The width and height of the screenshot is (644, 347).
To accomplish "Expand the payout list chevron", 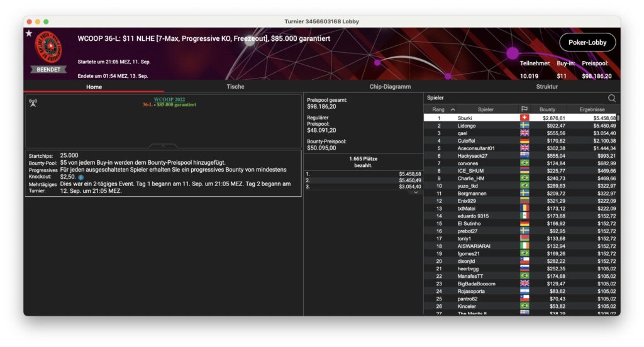I will [x=415, y=192].
